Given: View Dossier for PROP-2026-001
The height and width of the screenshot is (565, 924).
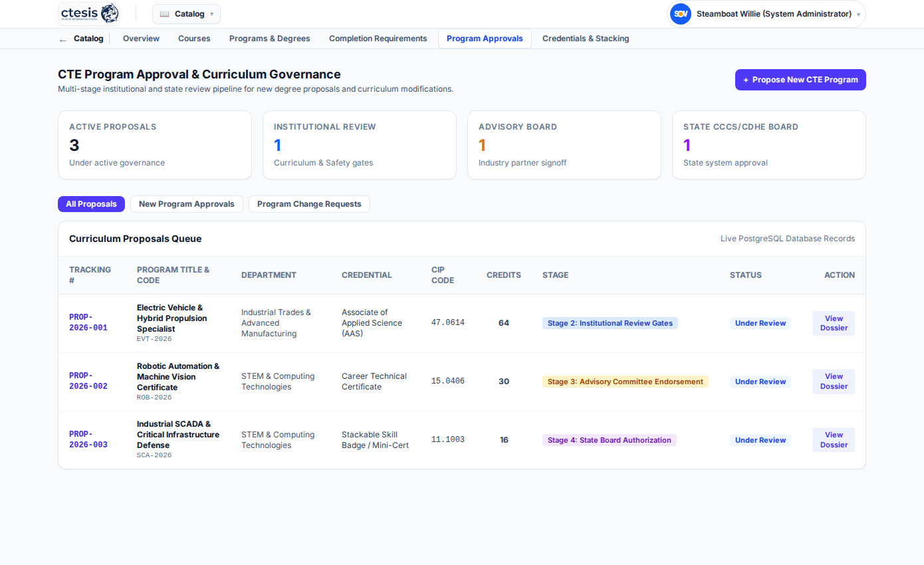Looking at the screenshot, I should (834, 323).
